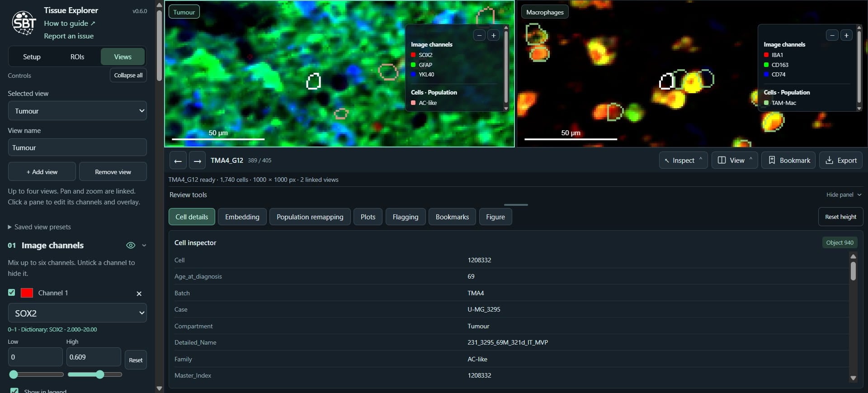Switch to the ROIs tab
This screenshot has width=868, height=393.
(77, 57)
